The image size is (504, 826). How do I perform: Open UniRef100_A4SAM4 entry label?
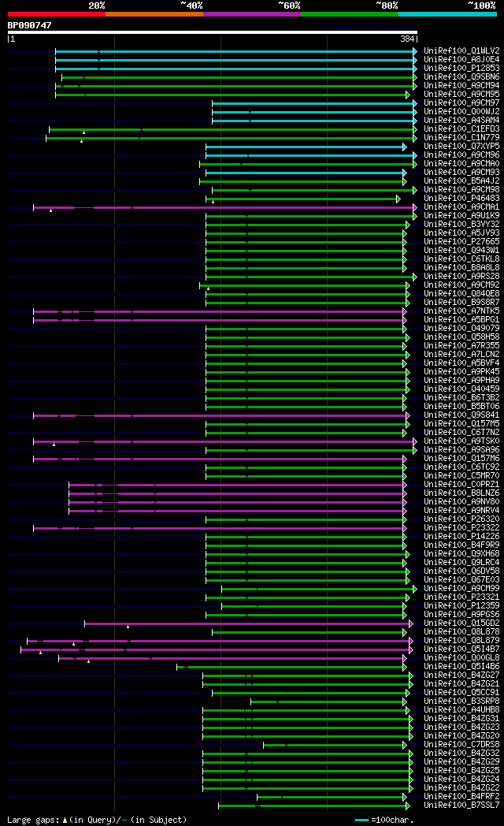[x=461, y=121]
